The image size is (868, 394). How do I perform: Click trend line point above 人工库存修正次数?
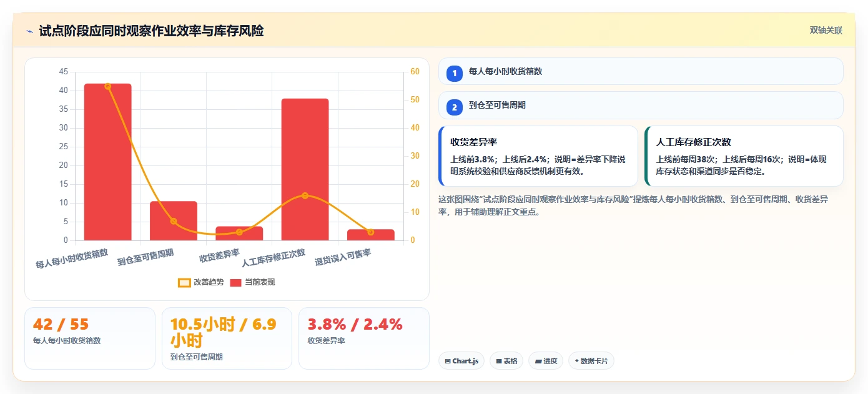305,195
